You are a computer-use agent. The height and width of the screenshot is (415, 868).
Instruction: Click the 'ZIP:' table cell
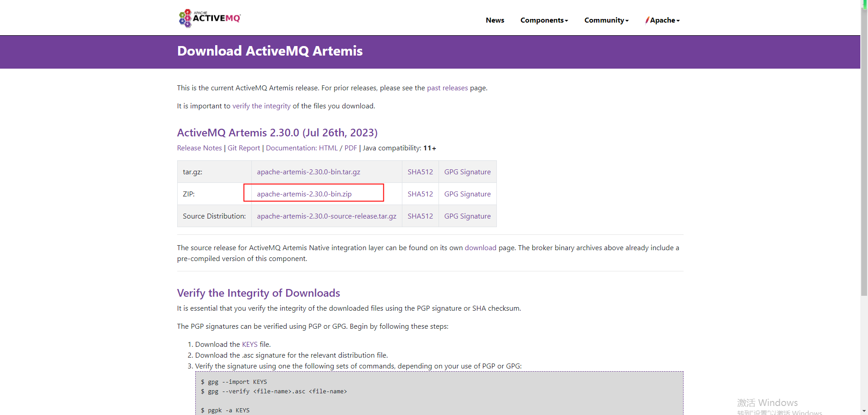(x=214, y=194)
